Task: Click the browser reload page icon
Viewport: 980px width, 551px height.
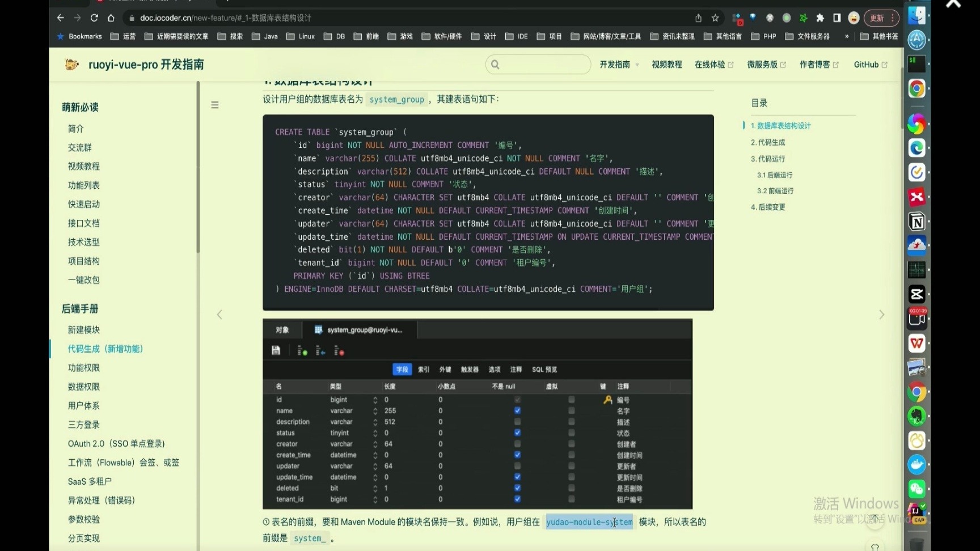Action: click(x=94, y=18)
